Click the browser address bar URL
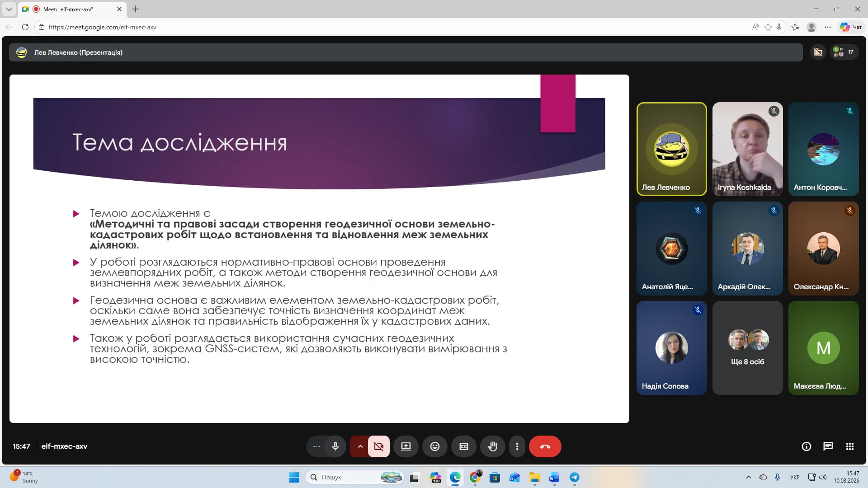 (x=103, y=27)
